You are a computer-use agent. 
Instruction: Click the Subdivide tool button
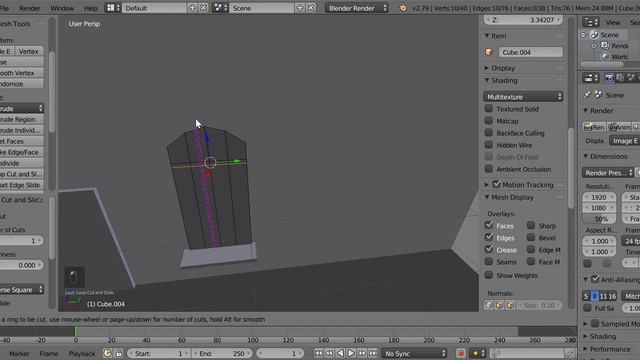click(22, 163)
